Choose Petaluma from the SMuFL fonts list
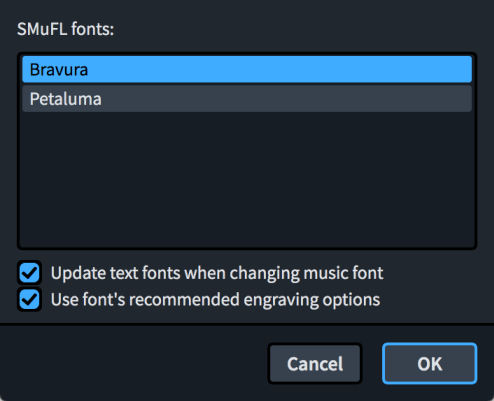 (x=247, y=99)
